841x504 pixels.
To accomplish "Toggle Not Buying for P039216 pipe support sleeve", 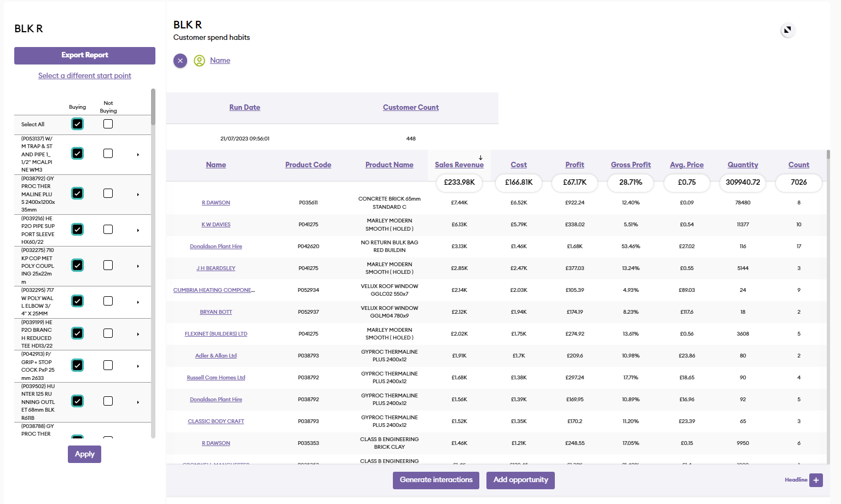I will point(108,230).
